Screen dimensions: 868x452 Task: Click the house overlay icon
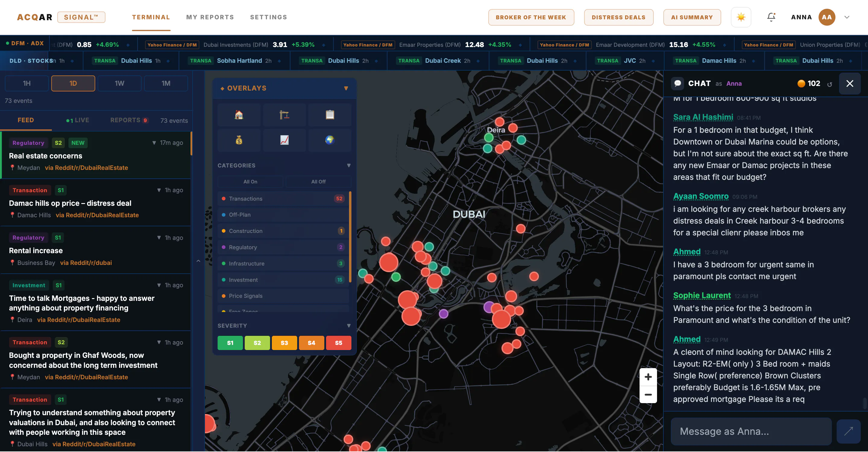point(239,115)
